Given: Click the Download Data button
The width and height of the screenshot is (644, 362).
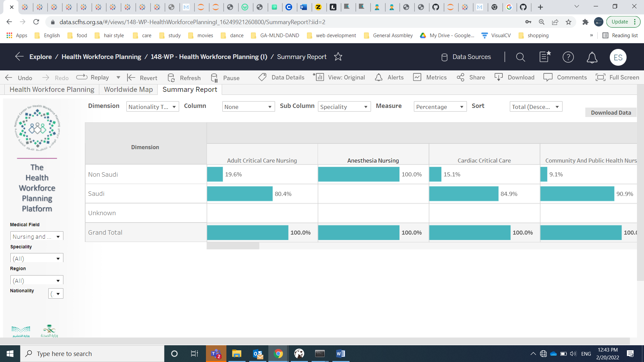Looking at the screenshot, I should [x=610, y=113].
